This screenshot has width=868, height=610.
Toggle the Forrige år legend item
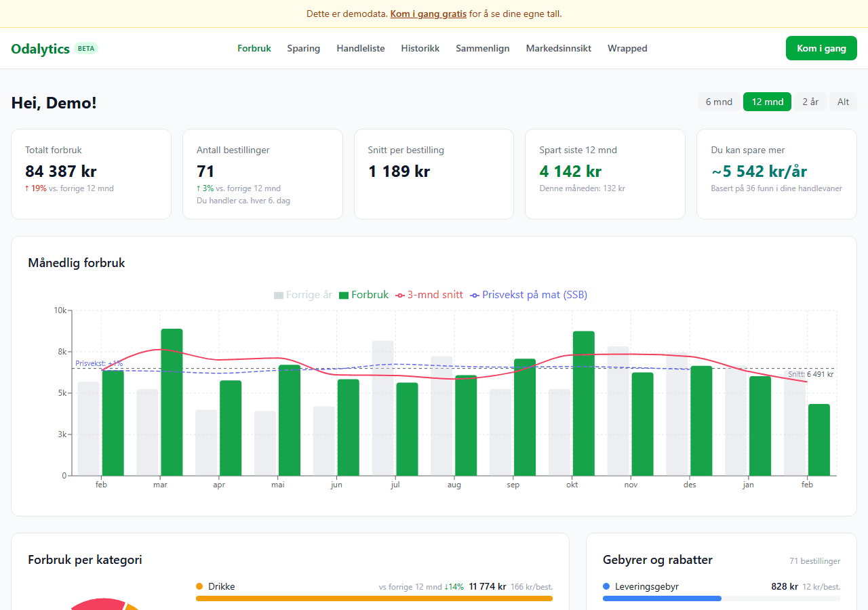pos(303,295)
